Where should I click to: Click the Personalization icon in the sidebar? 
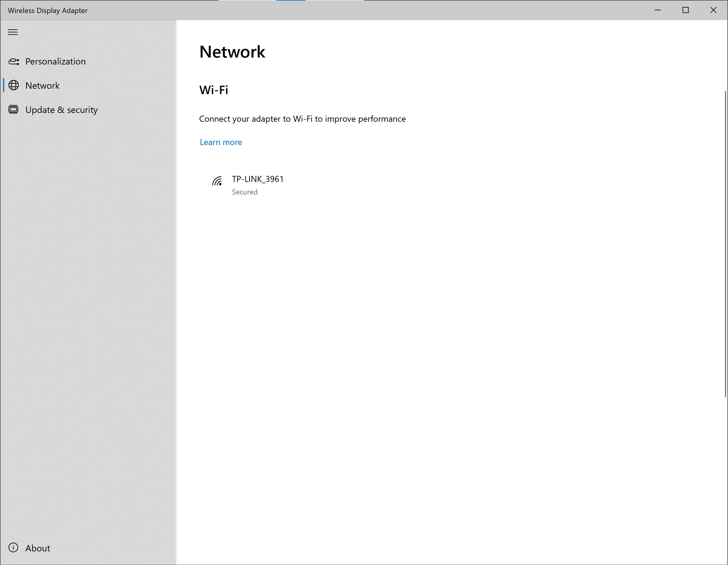(x=13, y=61)
